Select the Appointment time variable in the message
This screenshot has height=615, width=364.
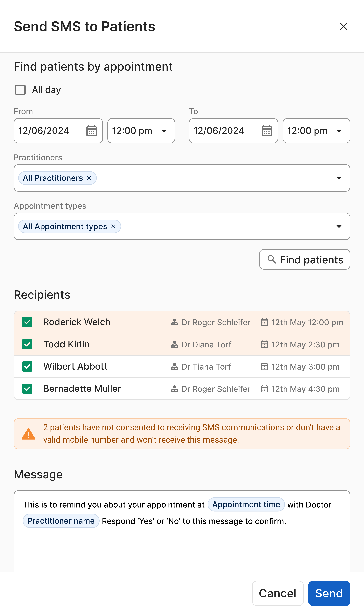246,504
